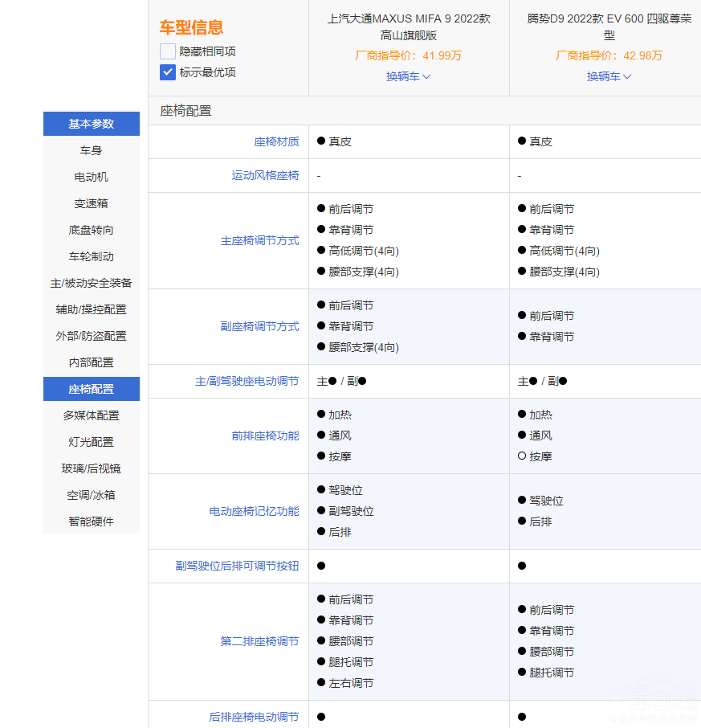Open 第二排座椅调节 parameter link
701x728 pixels.
pyautogui.click(x=259, y=641)
